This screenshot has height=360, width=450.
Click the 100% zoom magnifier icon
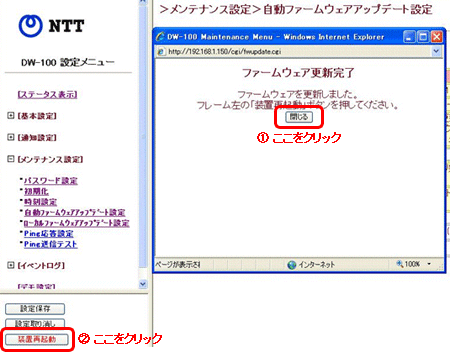pyautogui.click(x=399, y=264)
